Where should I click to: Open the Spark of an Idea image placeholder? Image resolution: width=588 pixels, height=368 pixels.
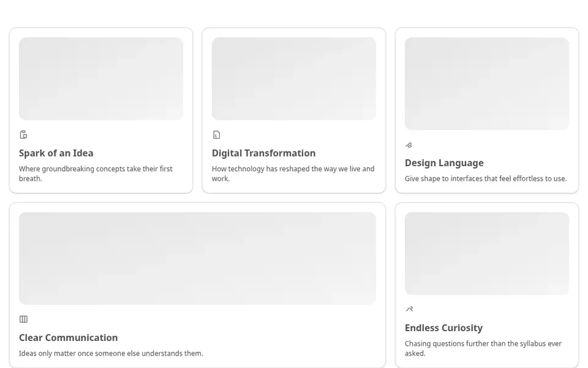pos(101,79)
